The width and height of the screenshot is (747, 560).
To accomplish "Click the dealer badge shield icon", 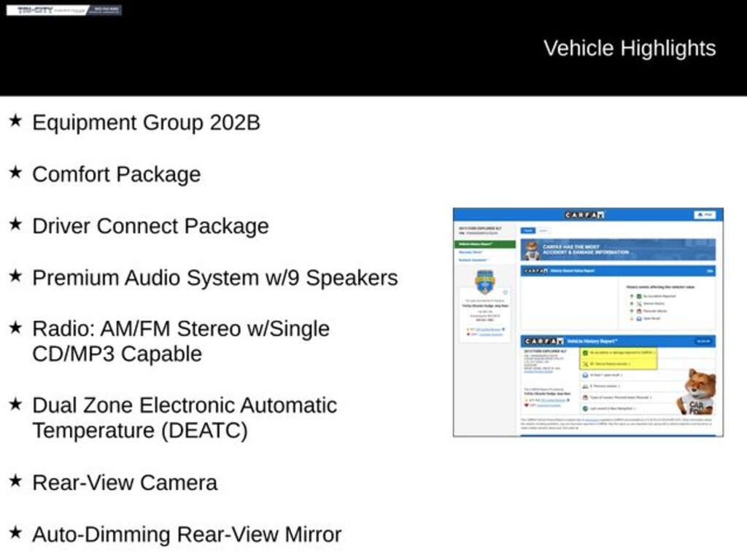I will [x=484, y=281].
